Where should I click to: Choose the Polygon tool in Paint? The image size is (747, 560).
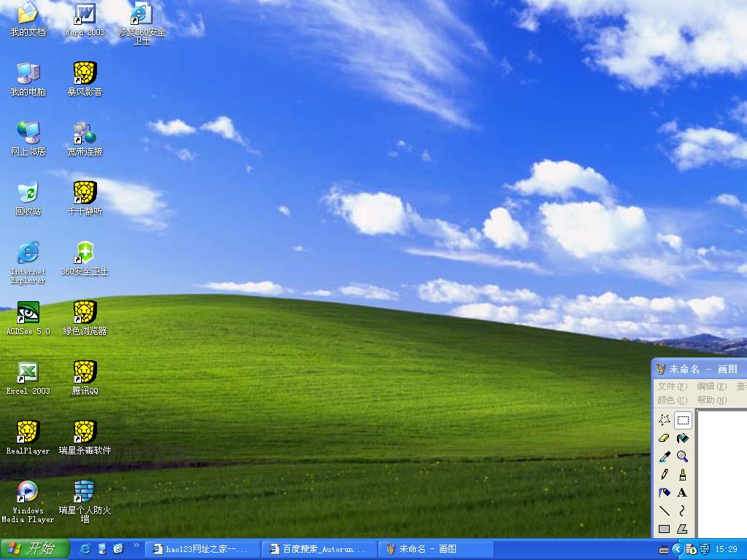click(x=683, y=529)
